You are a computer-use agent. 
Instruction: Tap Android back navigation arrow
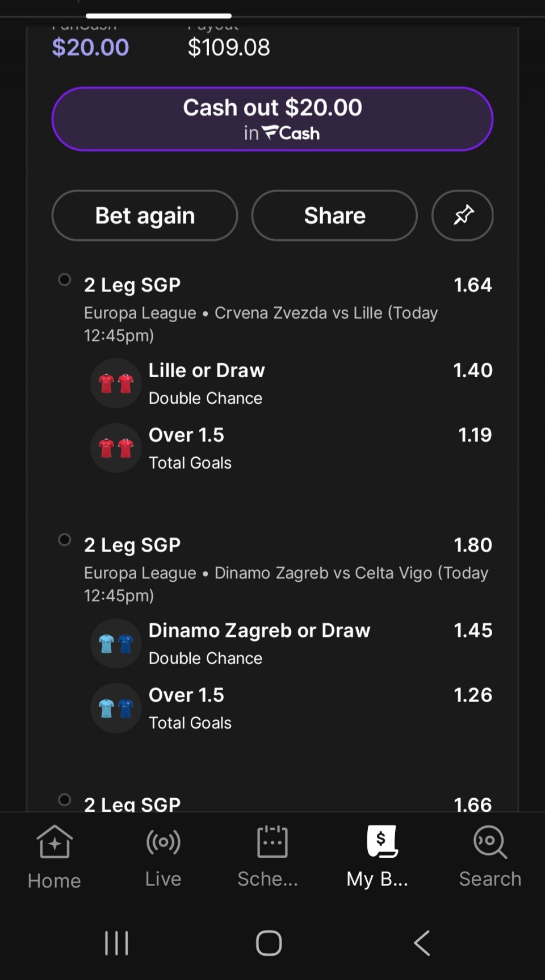(422, 943)
